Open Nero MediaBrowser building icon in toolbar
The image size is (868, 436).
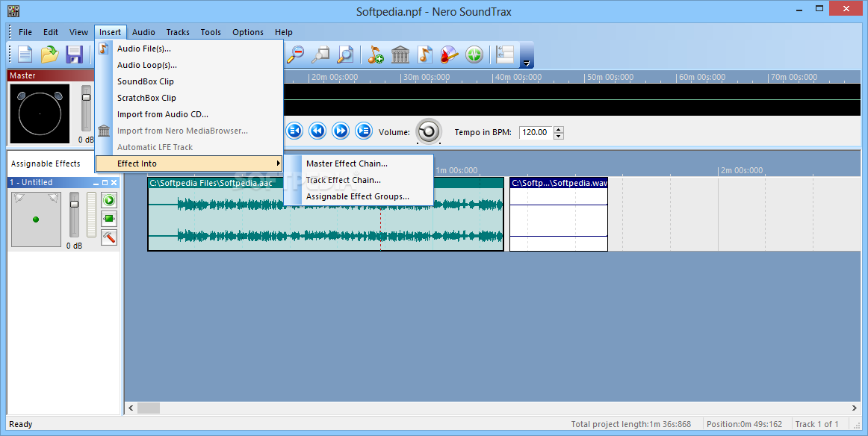click(400, 54)
